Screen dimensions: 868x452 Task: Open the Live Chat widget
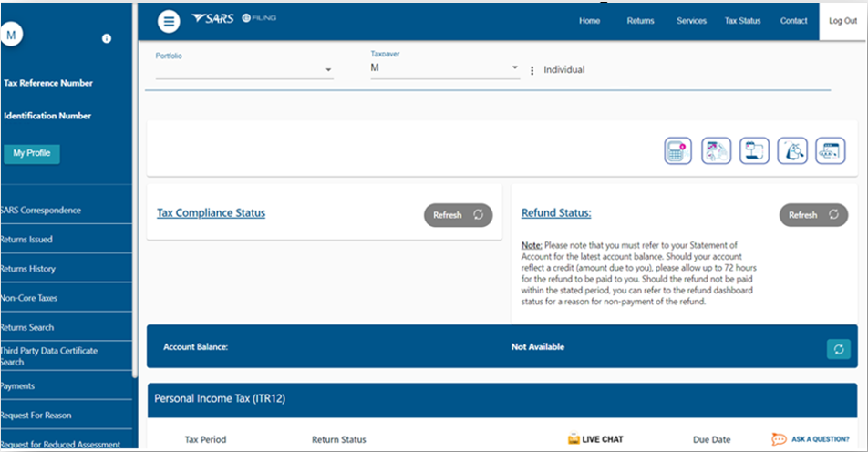coord(595,439)
